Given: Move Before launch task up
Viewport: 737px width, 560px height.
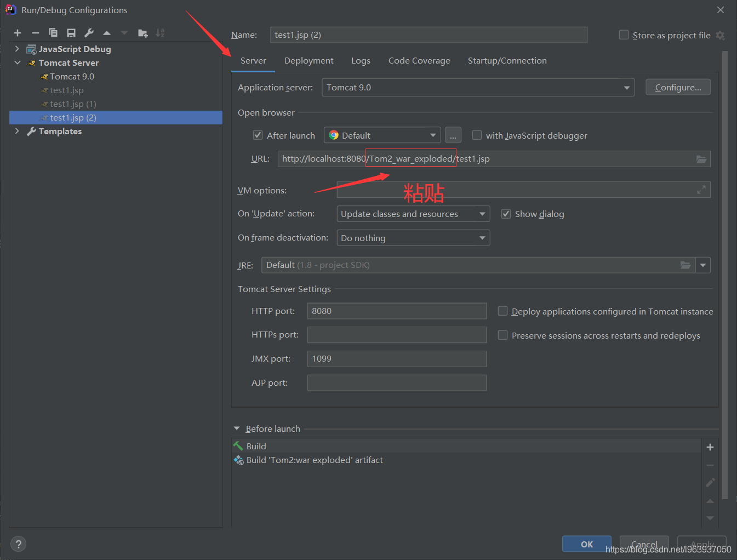Looking at the screenshot, I should click(710, 501).
